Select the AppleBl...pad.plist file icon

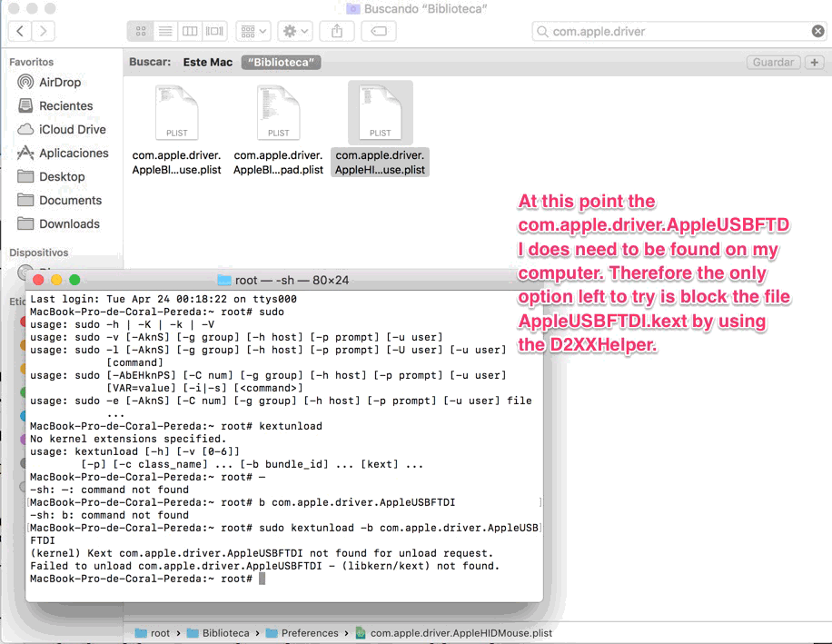279,113
